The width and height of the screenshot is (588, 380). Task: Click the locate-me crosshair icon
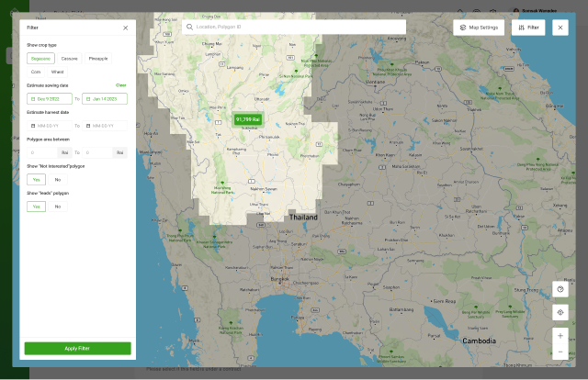coord(560,313)
